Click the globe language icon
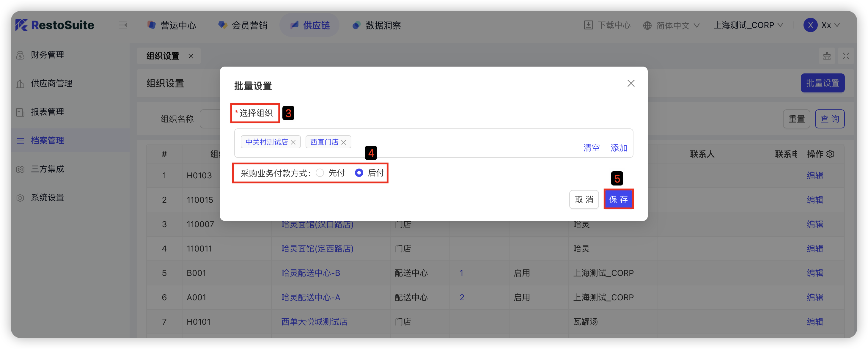868x349 pixels. click(x=647, y=26)
